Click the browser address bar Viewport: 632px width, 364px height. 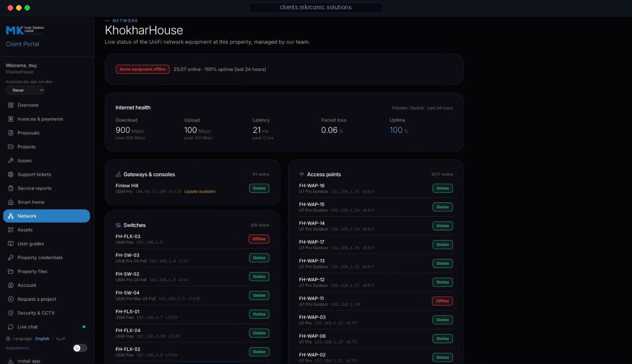(x=316, y=8)
